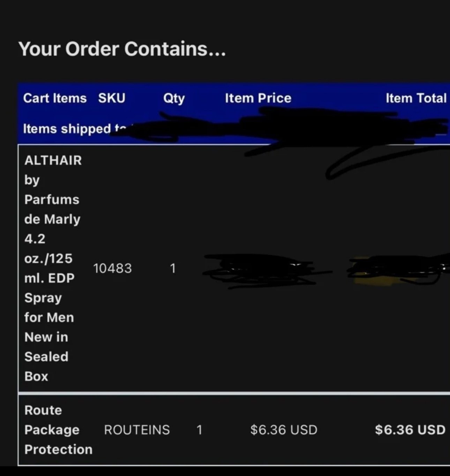Click the ROUTEINS SKU text
450x476 pixels.
[137, 430]
